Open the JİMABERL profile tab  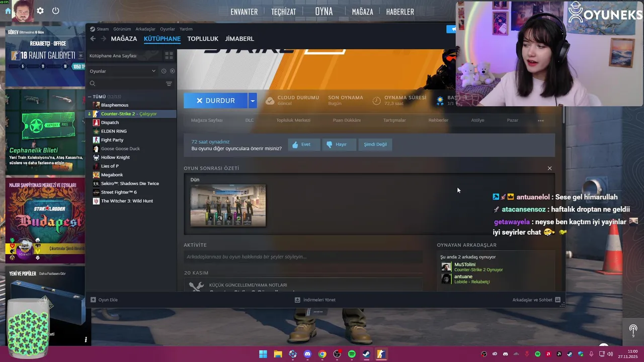pos(239,39)
